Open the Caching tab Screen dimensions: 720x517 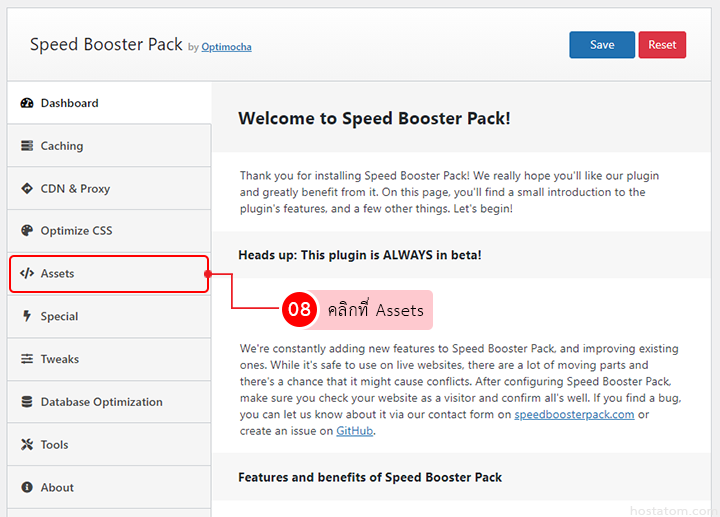pyautogui.click(x=62, y=146)
